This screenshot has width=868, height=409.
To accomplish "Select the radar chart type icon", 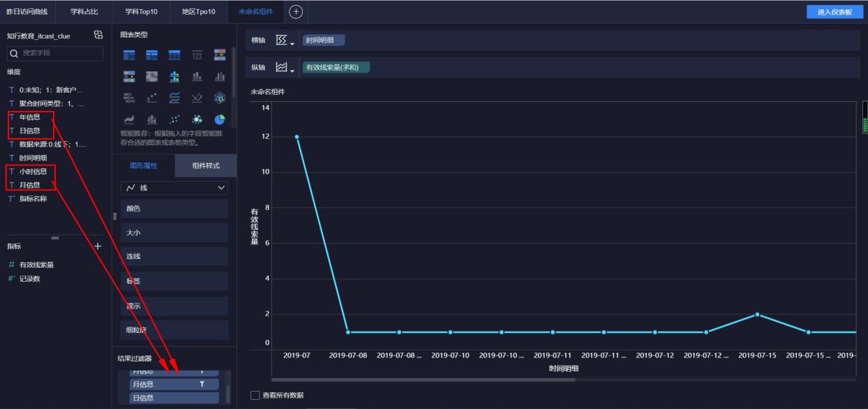I will click(x=220, y=98).
